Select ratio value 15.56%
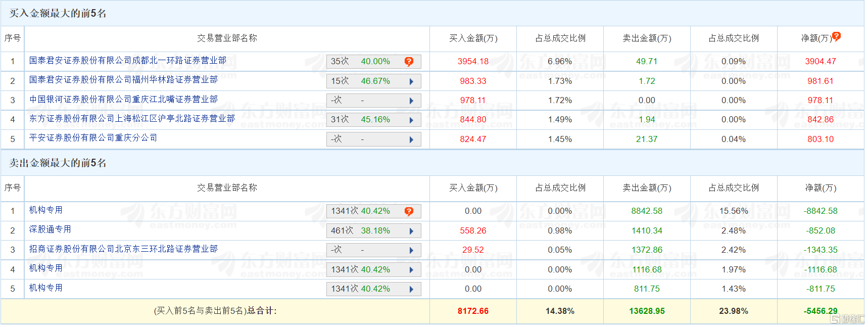The image size is (868, 327). tap(734, 211)
